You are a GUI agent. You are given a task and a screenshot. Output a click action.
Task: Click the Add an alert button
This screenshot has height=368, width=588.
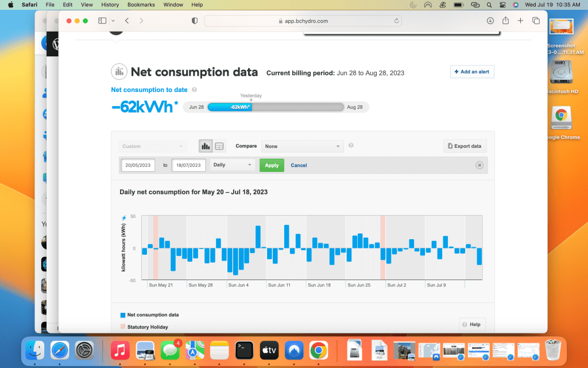tap(471, 72)
